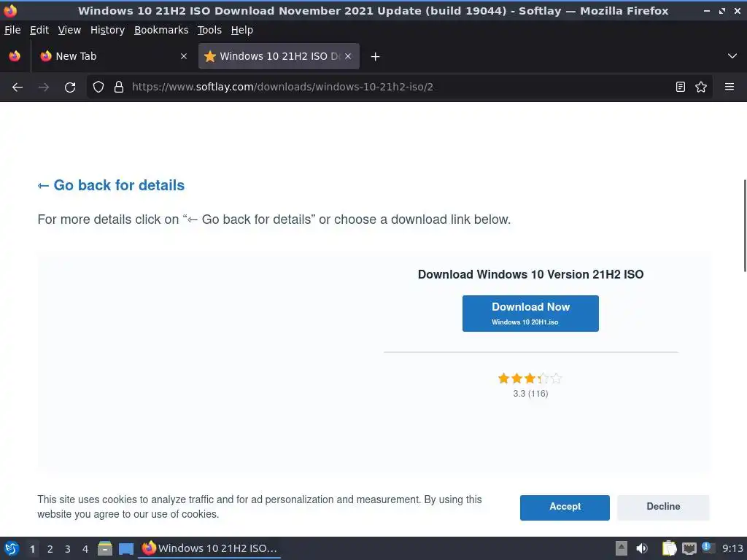Close the New Tab tab
Screen dimensions: 747x560
pos(183,56)
